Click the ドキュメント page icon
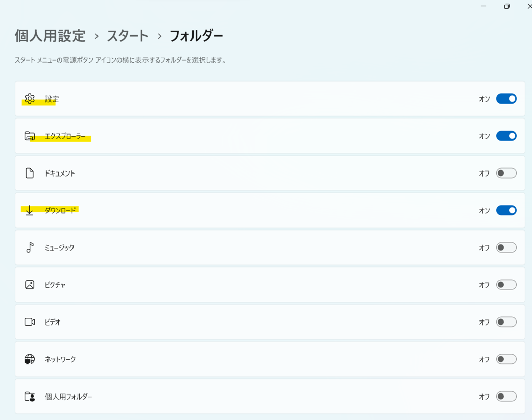 (30, 174)
